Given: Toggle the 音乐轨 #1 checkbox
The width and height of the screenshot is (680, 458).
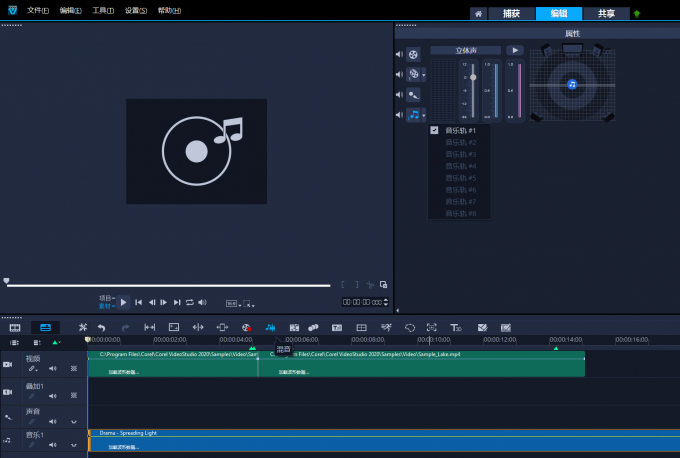Looking at the screenshot, I should click(434, 130).
